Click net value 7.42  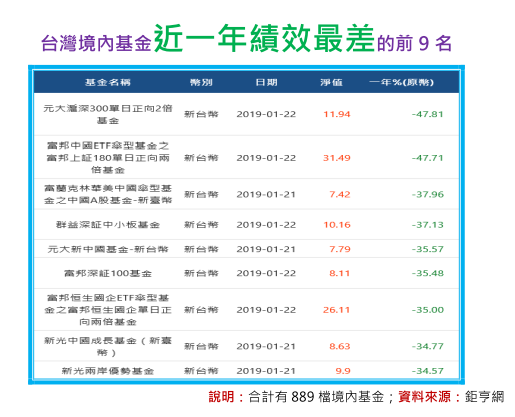click(x=340, y=194)
